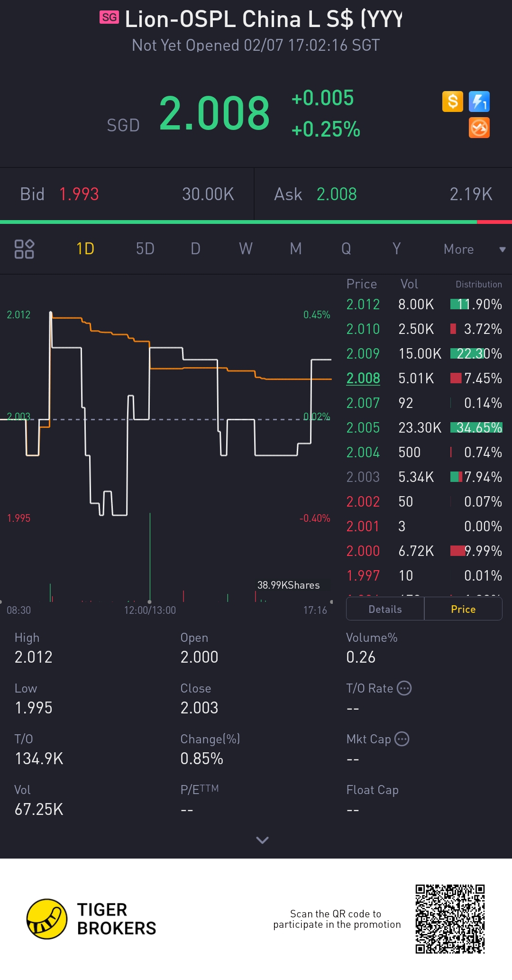
Task: Select the 5D chart timeframe
Action: click(145, 249)
